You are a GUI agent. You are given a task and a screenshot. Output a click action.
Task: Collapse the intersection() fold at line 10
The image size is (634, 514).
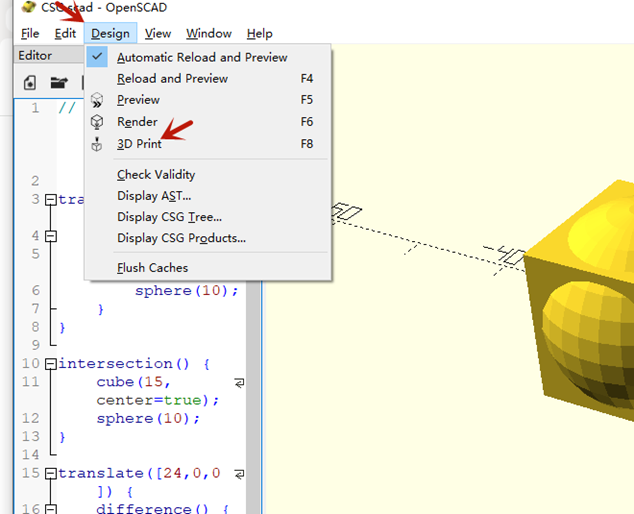point(51,364)
